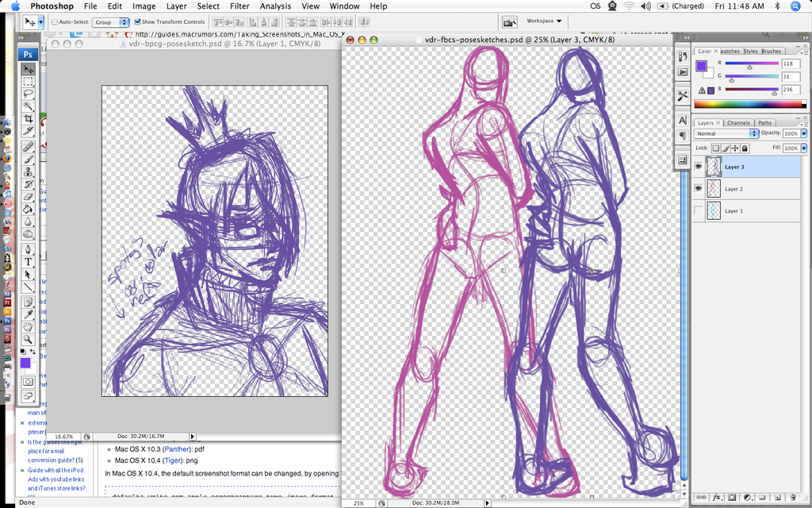
Task: Select the Rectangular Marquee tool
Action: pos(28,82)
